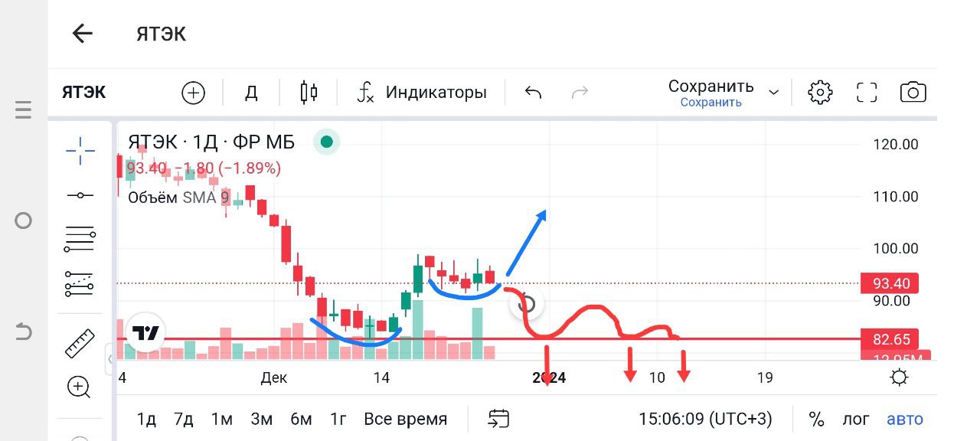Open the Индикаторы indicators panel
Screen dimensions: 980x441
(x=422, y=93)
